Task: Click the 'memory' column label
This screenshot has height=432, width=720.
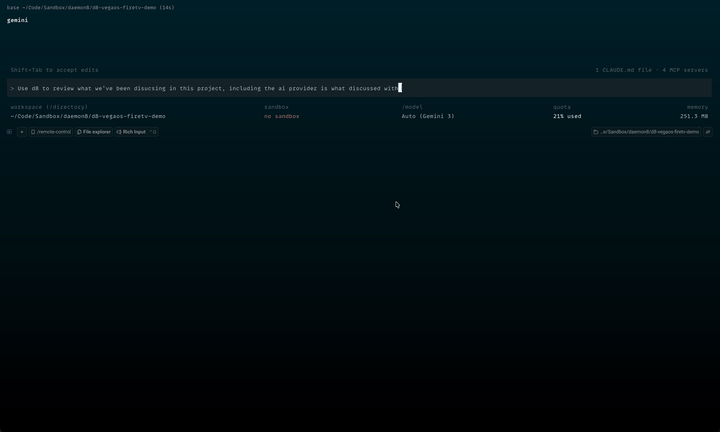Action: (x=698, y=107)
